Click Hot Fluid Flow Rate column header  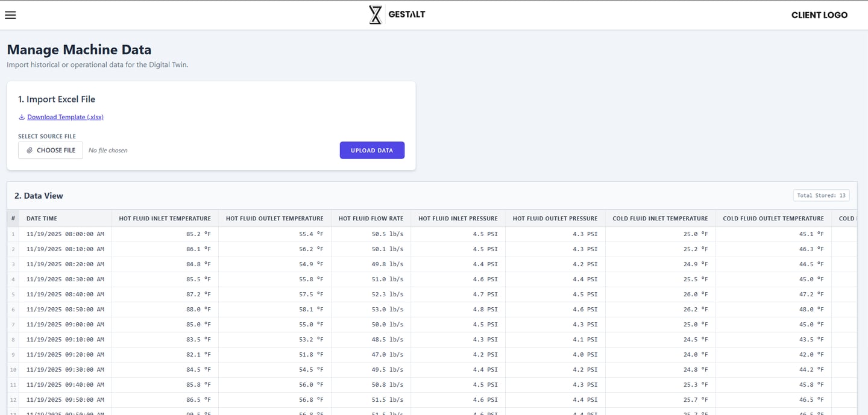[x=371, y=218]
